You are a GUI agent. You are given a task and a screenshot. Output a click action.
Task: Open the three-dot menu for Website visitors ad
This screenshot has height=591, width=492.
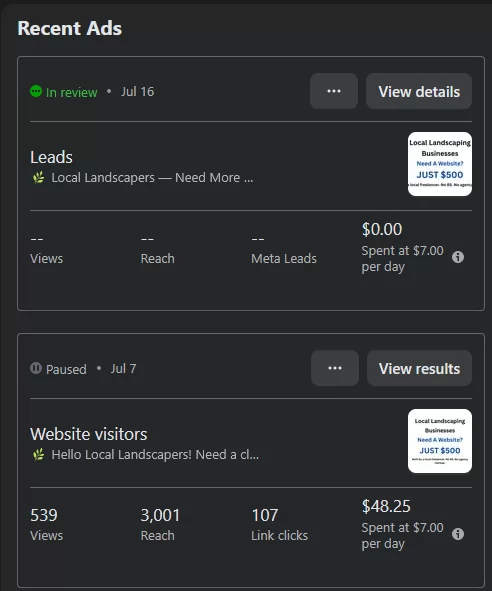click(335, 368)
